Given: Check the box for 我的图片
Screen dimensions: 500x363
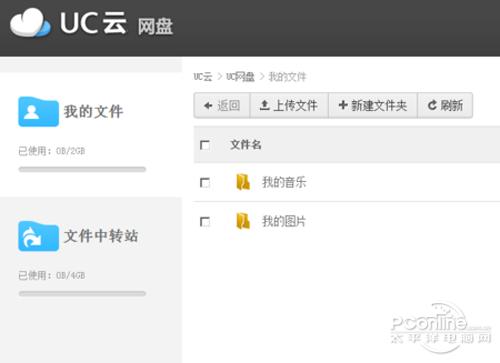Looking at the screenshot, I should click(205, 222).
